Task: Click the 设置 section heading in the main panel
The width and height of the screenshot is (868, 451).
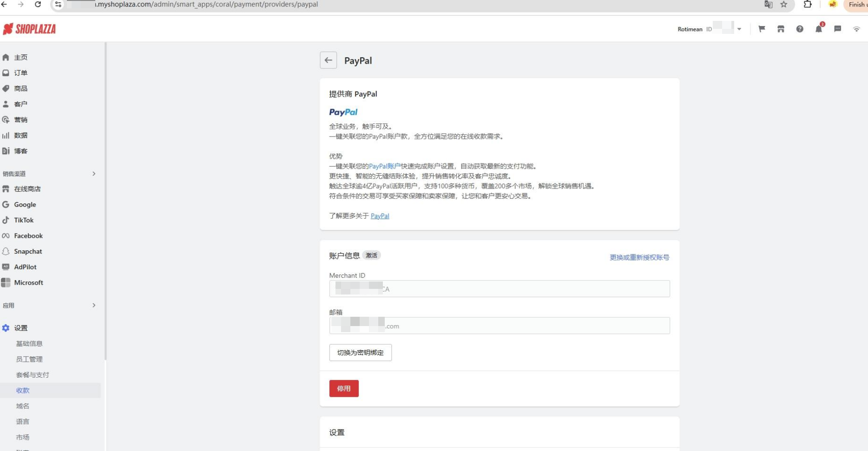Action: tap(337, 432)
